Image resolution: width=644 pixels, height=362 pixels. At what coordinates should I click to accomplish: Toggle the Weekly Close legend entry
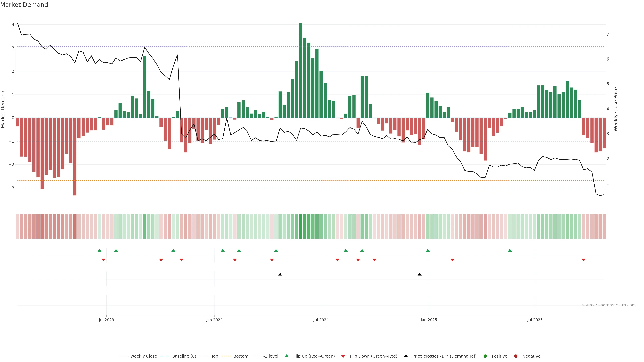[x=144, y=356]
